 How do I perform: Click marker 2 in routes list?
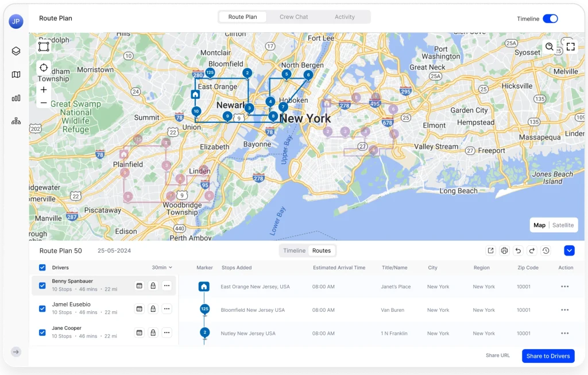coord(204,333)
